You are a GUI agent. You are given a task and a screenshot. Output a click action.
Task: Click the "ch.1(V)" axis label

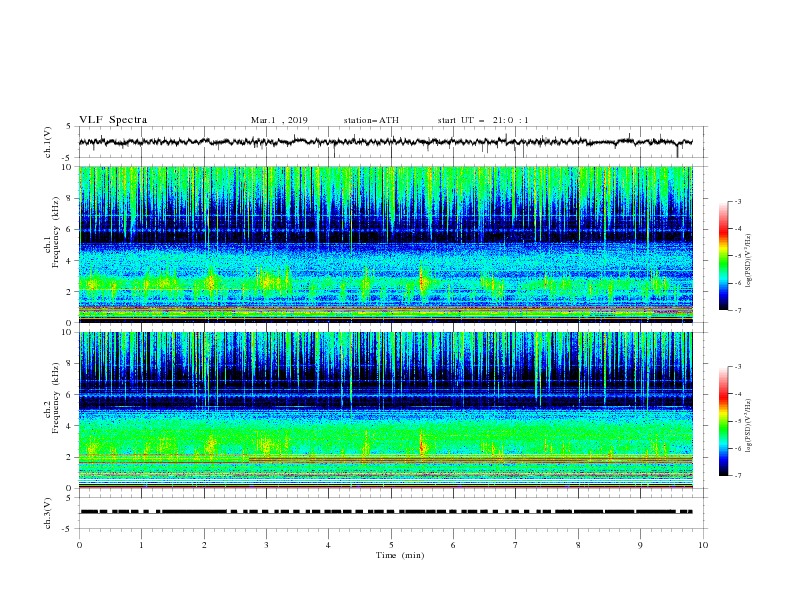click(48, 142)
